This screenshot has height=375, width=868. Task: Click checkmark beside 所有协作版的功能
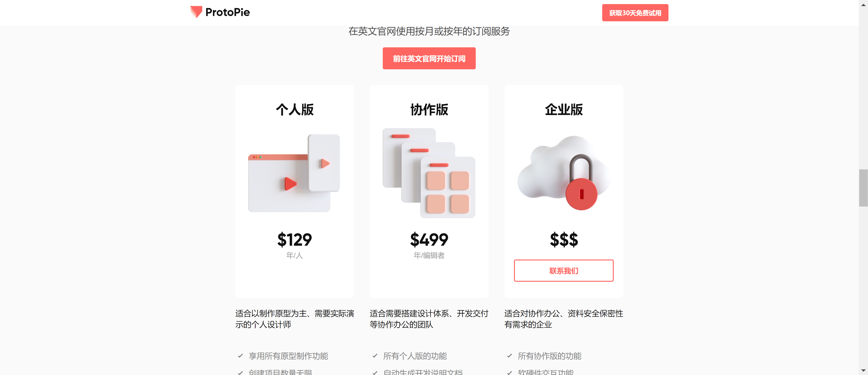pyautogui.click(x=509, y=356)
